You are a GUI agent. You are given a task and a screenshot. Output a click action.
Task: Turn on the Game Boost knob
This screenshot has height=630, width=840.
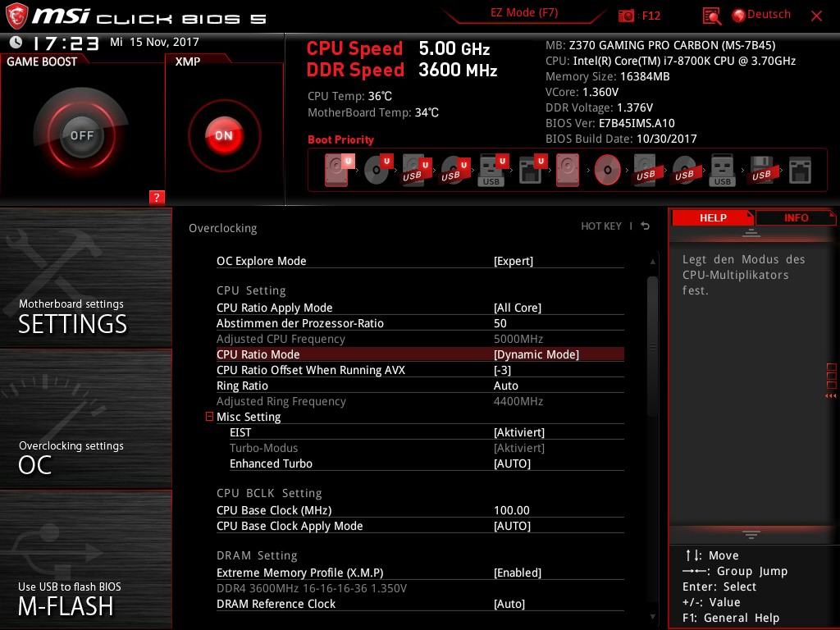[81, 135]
